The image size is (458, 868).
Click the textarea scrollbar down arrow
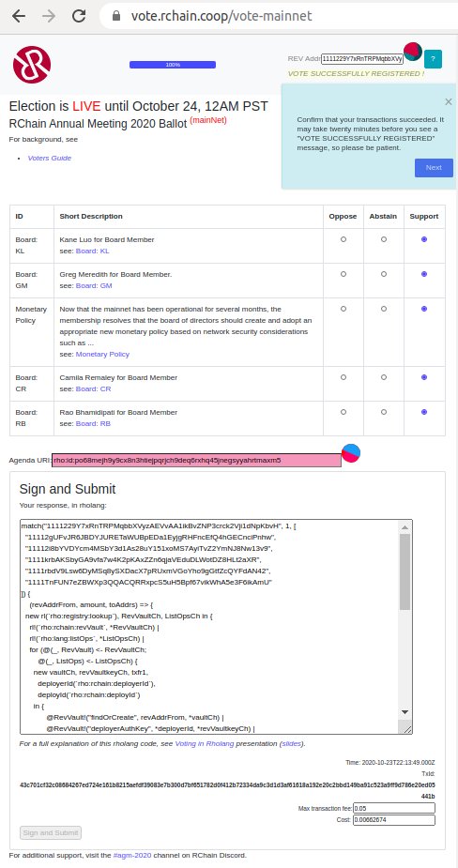coord(405,712)
